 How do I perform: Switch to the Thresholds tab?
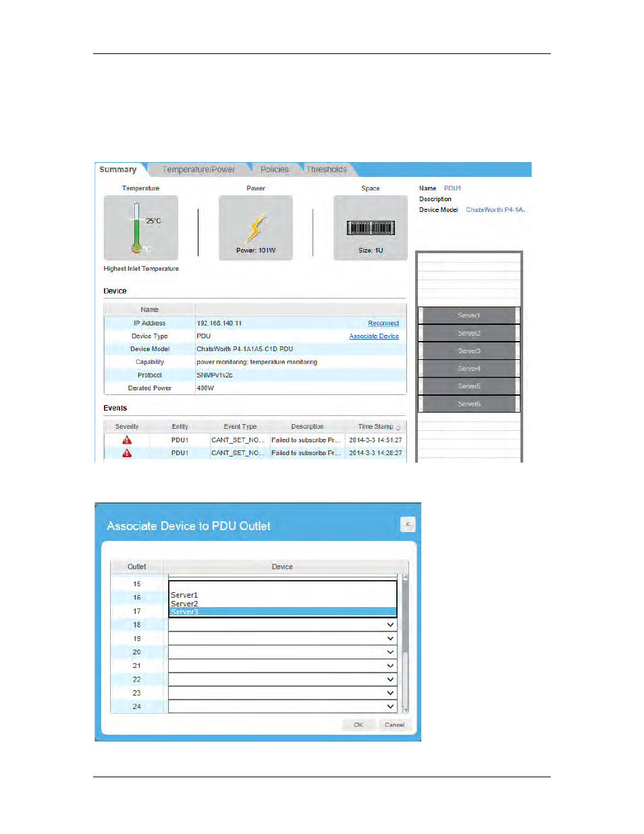(x=327, y=170)
